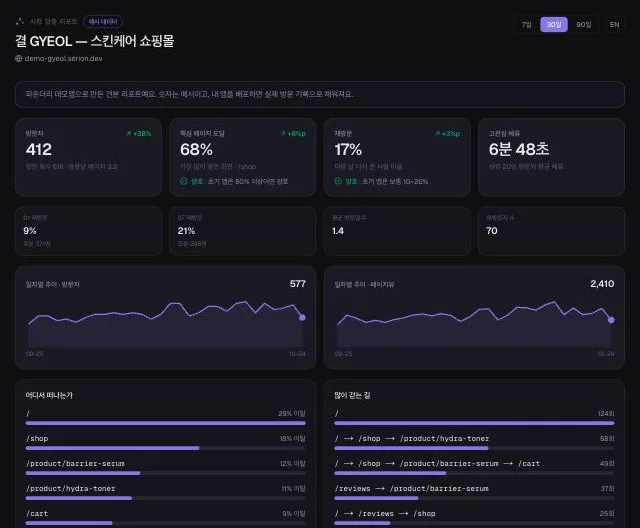Click the 1.4 stat value
This screenshot has height=528, width=640.
click(338, 231)
